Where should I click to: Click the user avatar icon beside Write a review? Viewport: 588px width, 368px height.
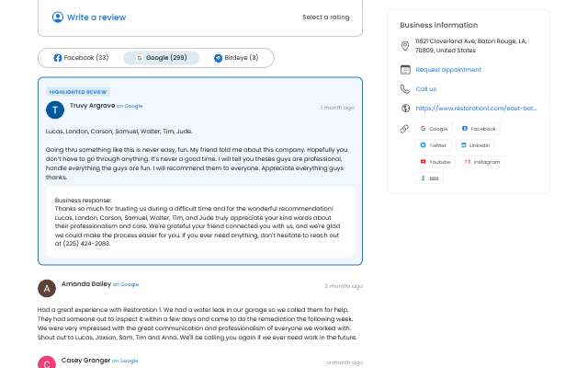point(58,17)
